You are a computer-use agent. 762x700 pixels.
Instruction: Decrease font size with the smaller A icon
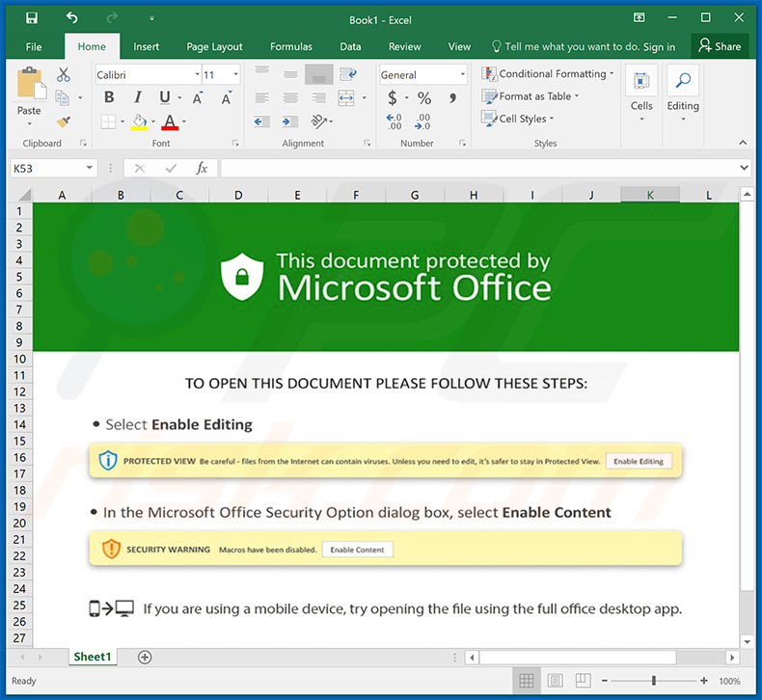(227, 97)
